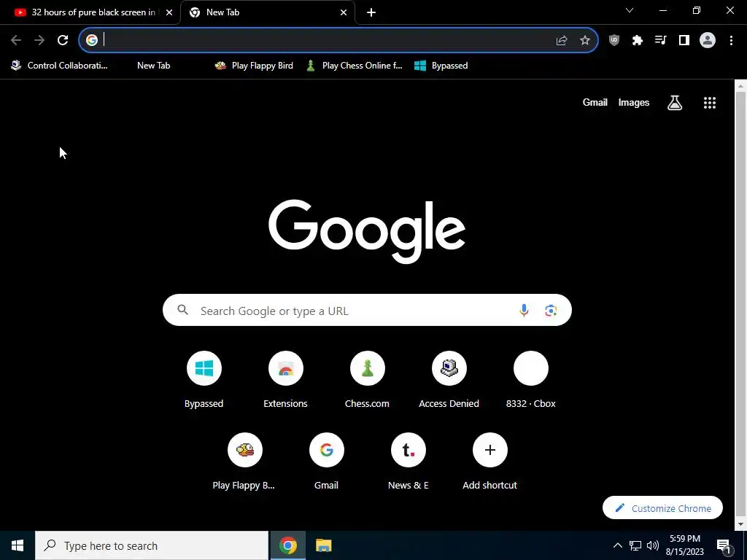Start voice search with the microphone
Viewport: 747px width, 560px height.
524,311
